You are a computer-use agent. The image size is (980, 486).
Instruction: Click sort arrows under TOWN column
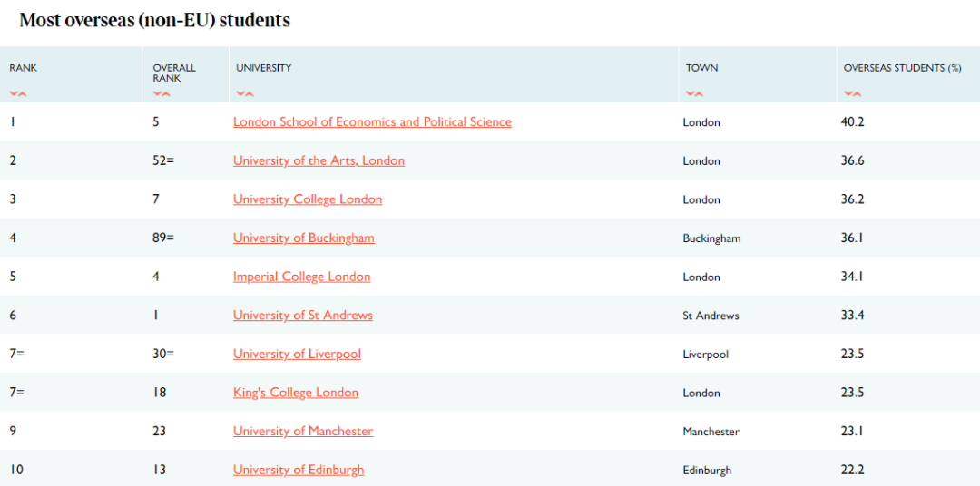[694, 93]
